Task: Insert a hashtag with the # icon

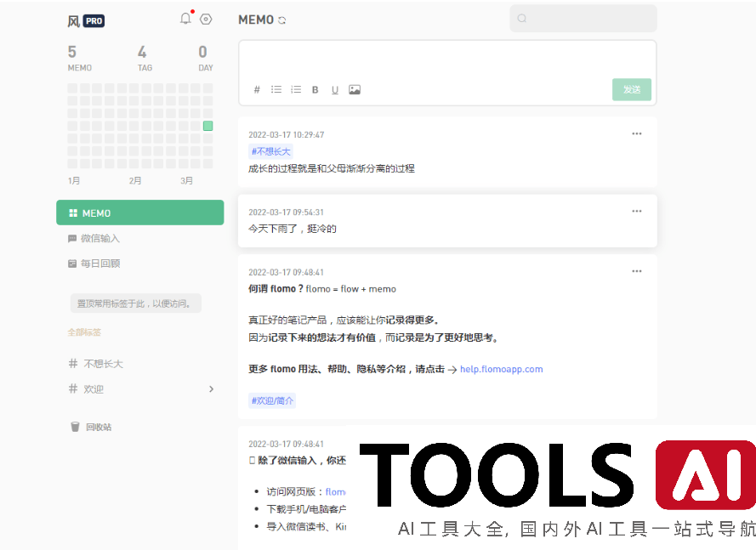Action: (257, 90)
